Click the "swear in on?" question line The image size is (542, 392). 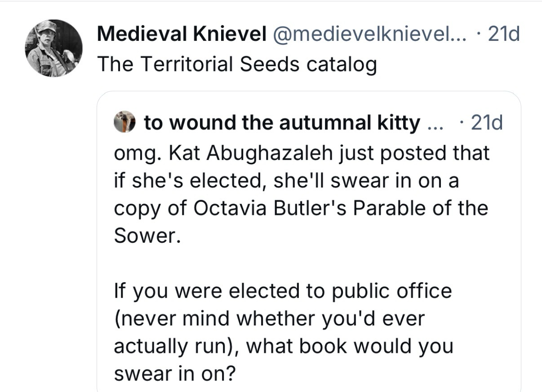(175, 374)
